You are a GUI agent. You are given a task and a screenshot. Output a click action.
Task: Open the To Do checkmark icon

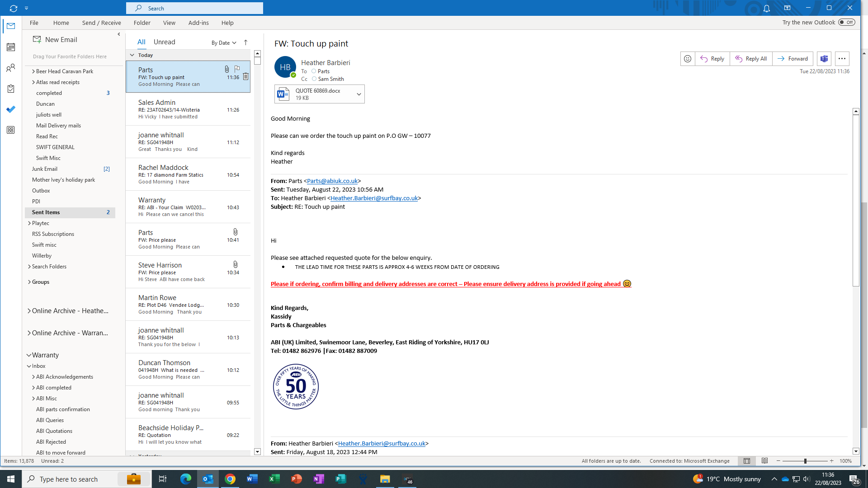(x=11, y=109)
